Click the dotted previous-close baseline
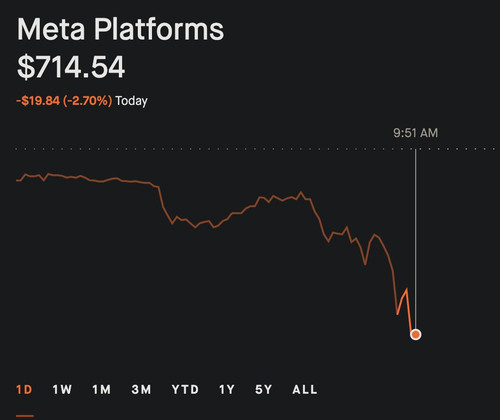Screen dimensions: 500x420 [x=255, y=149]
